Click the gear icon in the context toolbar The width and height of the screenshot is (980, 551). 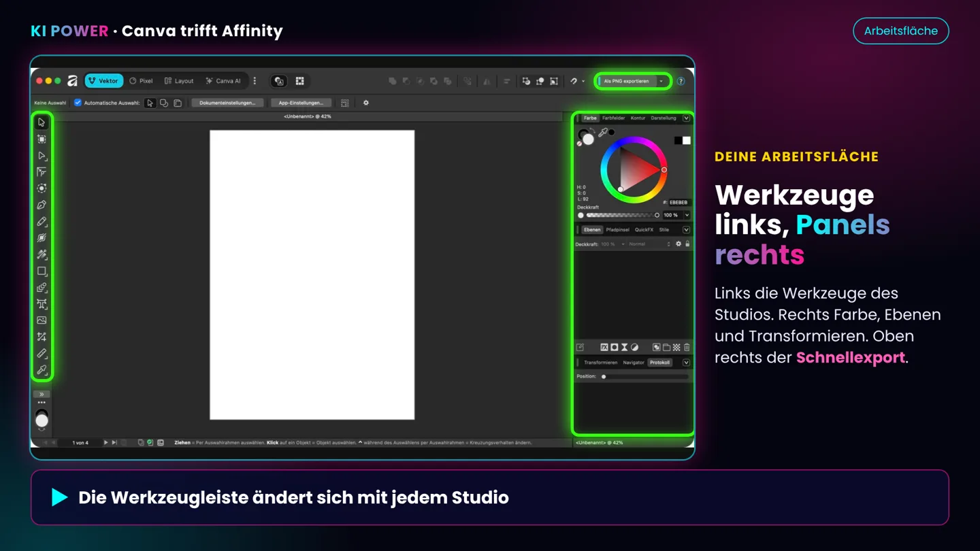pos(366,103)
